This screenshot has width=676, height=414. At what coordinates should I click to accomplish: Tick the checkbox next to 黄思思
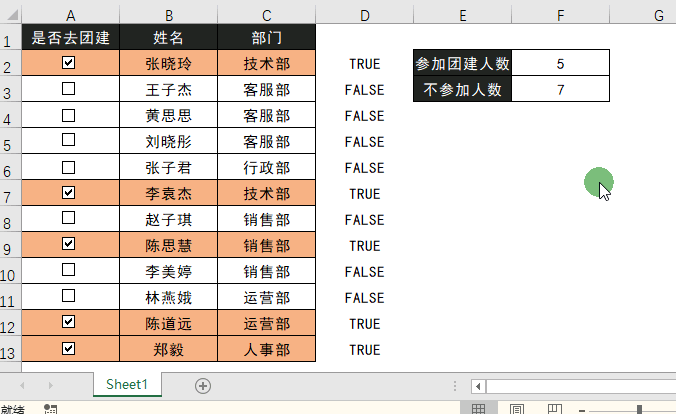tap(68, 115)
